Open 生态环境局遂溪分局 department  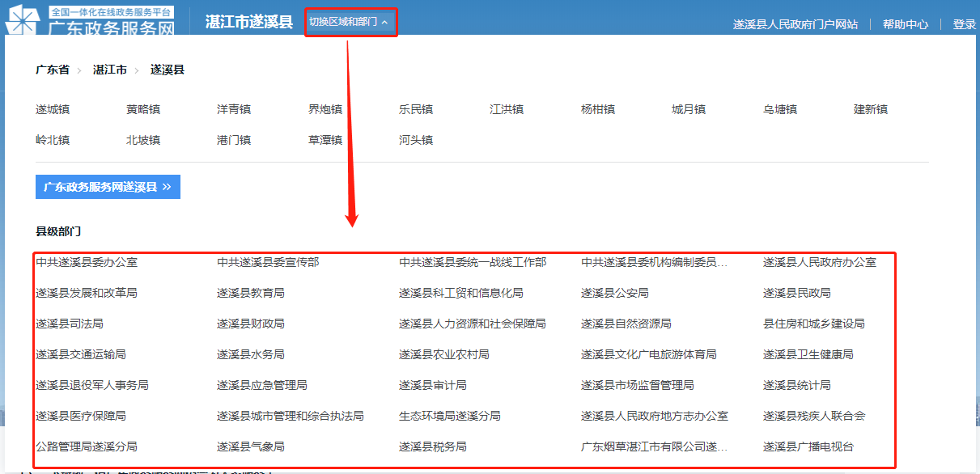pos(449,416)
